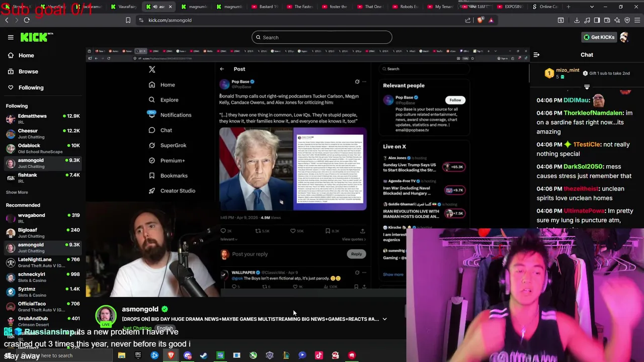
Task: Expand the stream title chevron
Action: point(384,319)
